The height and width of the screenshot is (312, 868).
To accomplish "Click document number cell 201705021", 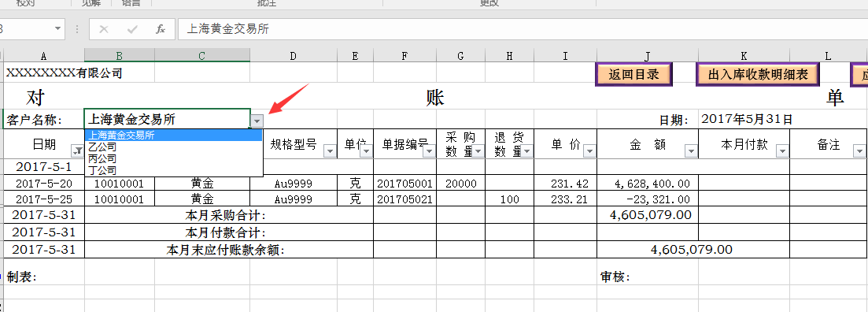I will (x=404, y=199).
